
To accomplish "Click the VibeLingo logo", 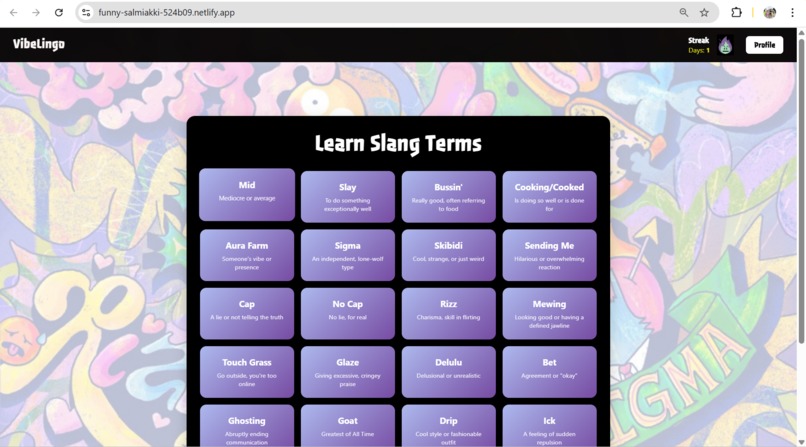I will click(39, 44).
